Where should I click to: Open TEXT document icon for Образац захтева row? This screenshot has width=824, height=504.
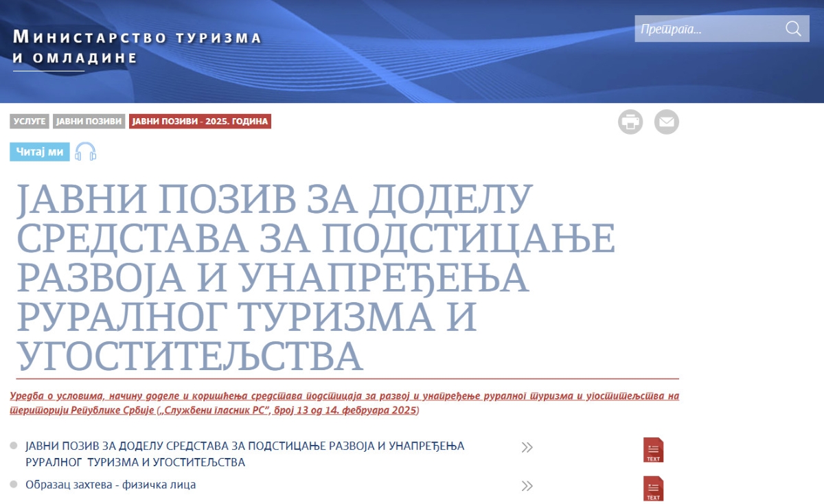(653, 488)
